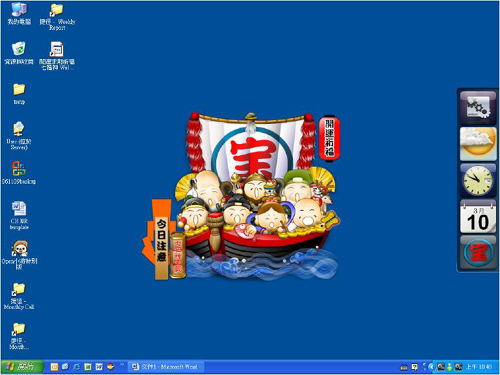Expand hidden system tray icons arrow
500x375 pixels.
pyautogui.click(x=431, y=367)
